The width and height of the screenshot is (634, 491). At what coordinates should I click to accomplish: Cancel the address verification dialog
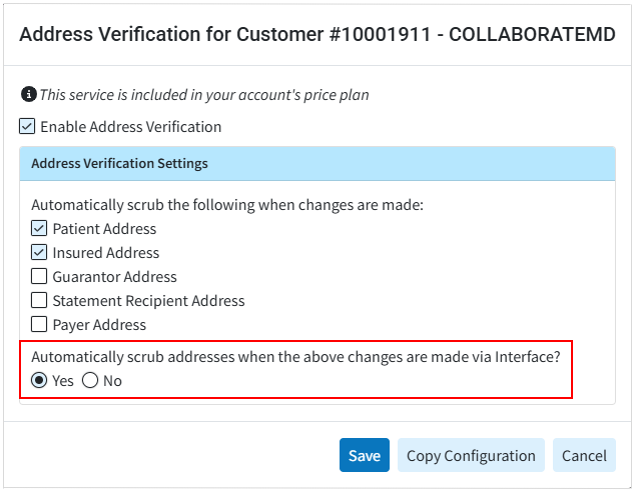point(584,455)
